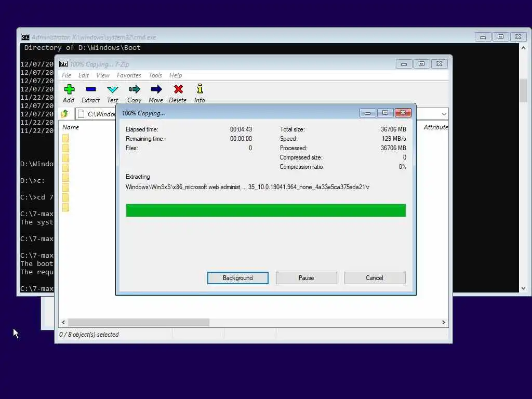Click the Attributes column header
Image resolution: width=532 pixels, height=399 pixels.
[436, 127]
